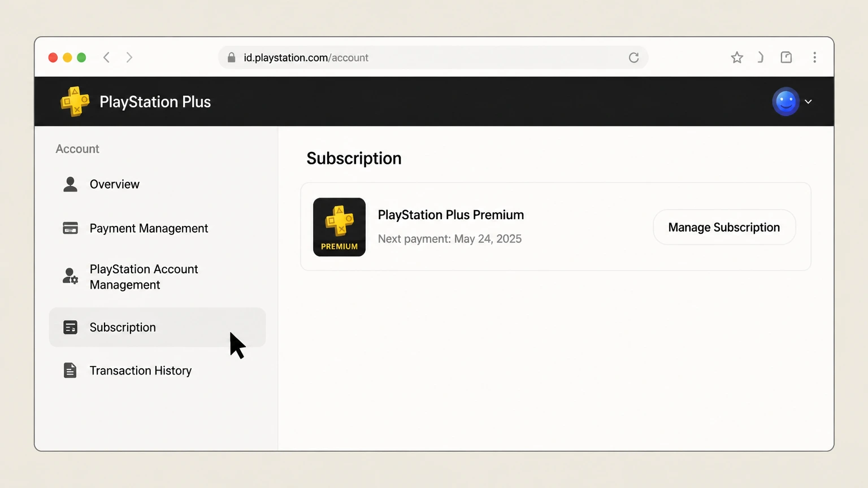Screen dimensions: 868x488
Task: Minimize the window with the yellow button
Action: tap(67, 58)
